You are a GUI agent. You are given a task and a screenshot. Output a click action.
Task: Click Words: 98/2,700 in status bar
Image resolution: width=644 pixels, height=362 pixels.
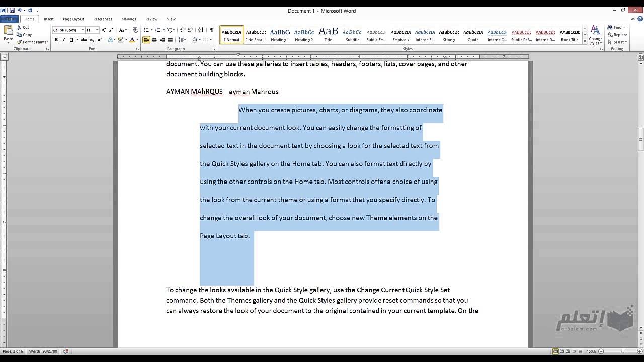point(43,351)
